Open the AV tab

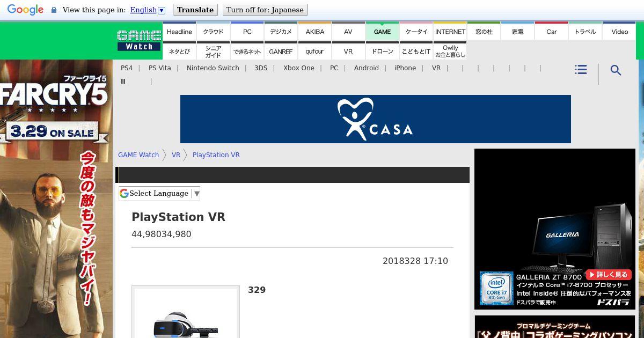tap(348, 32)
